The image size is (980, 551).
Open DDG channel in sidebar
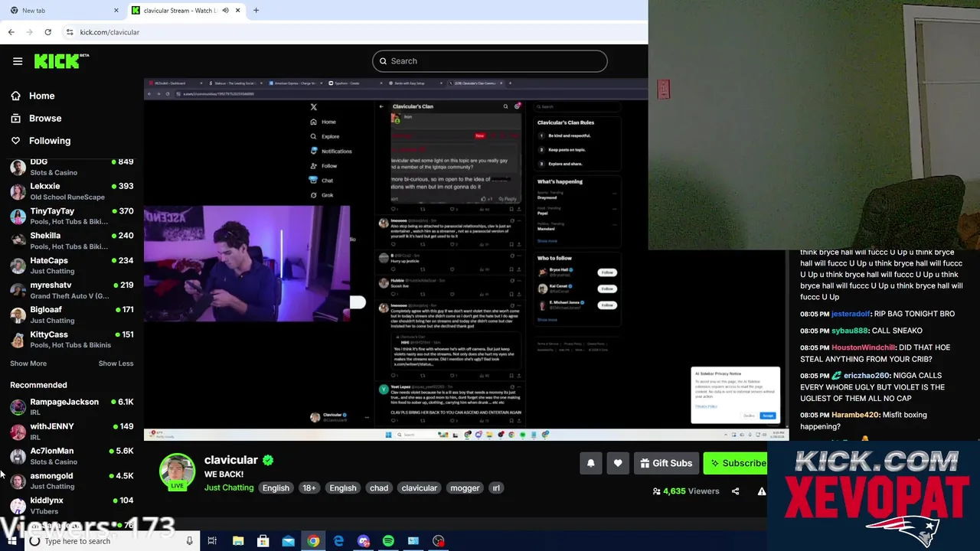pyautogui.click(x=71, y=167)
